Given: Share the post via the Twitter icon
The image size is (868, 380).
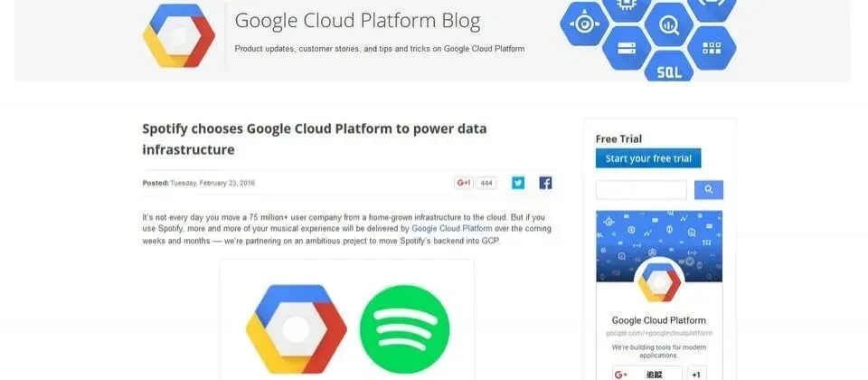Looking at the screenshot, I should pyautogui.click(x=518, y=183).
